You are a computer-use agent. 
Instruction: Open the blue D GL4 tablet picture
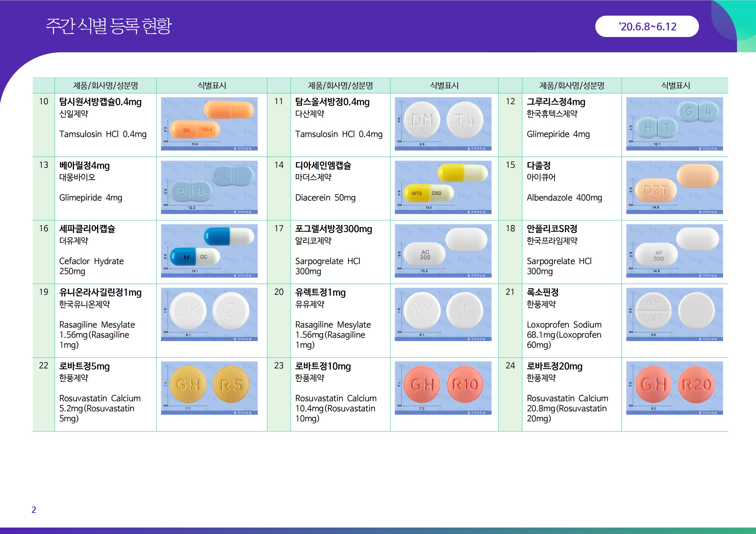coord(209,187)
